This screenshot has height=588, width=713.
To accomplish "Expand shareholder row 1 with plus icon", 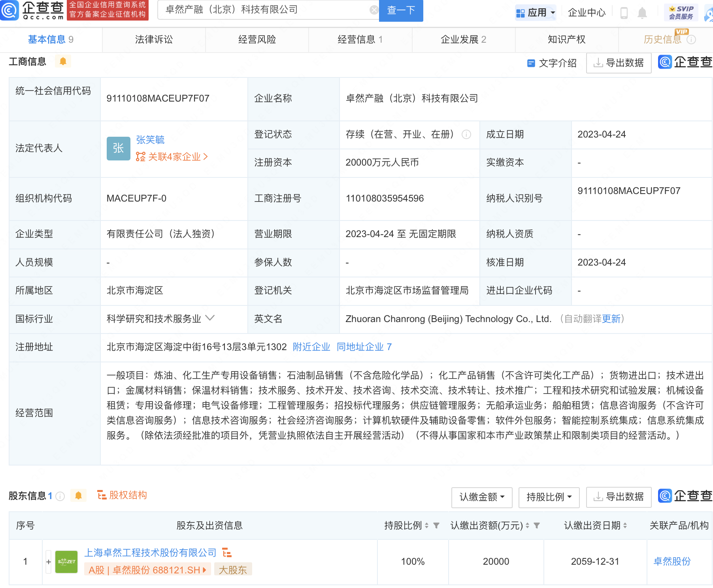I will pos(49,562).
